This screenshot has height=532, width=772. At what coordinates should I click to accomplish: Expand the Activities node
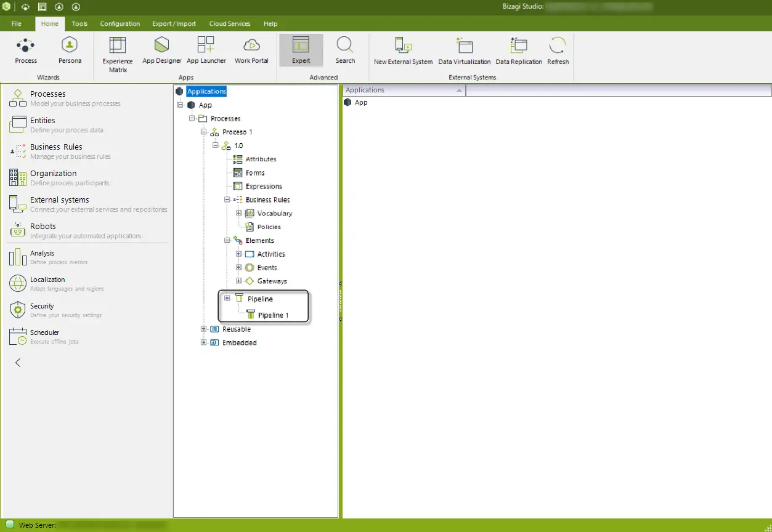click(239, 254)
